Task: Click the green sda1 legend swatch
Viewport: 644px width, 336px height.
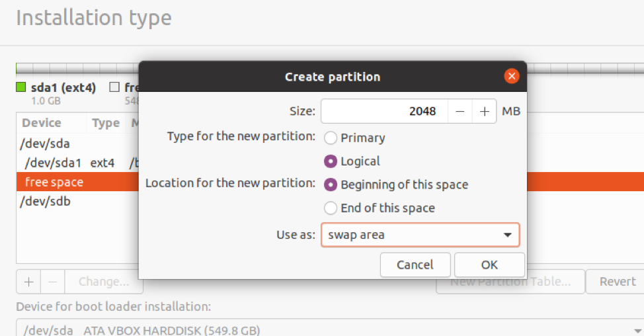Action: point(21,87)
